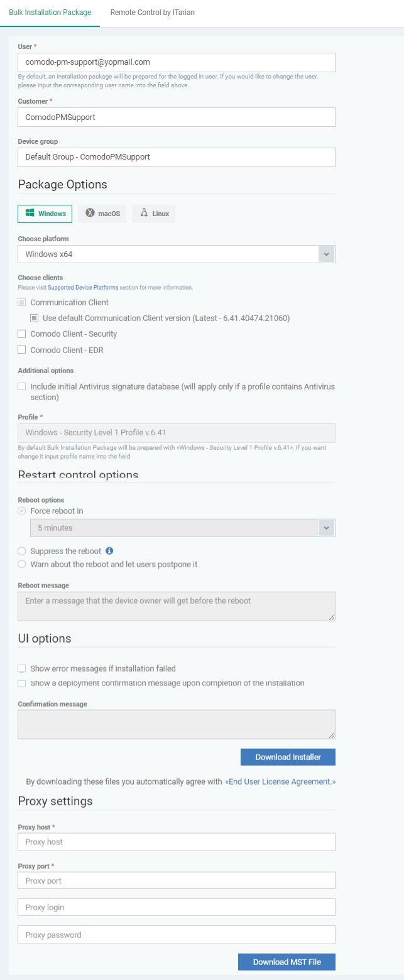Switch to Remote Control by ITarian tab
Image resolution: width=404 pixels, height=980 pixels.
click(x=153, y=12)
